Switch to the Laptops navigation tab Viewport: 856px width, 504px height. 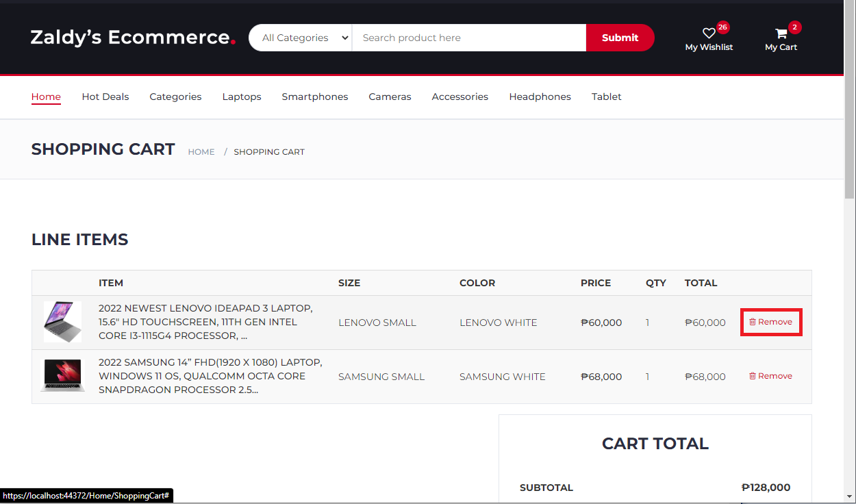pyautogui.click(x=241, y=97)
